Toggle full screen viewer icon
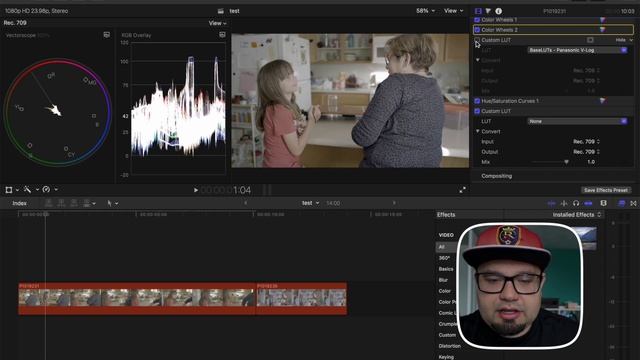The height and width of the screenshot is (360, 640). (462, 190)
